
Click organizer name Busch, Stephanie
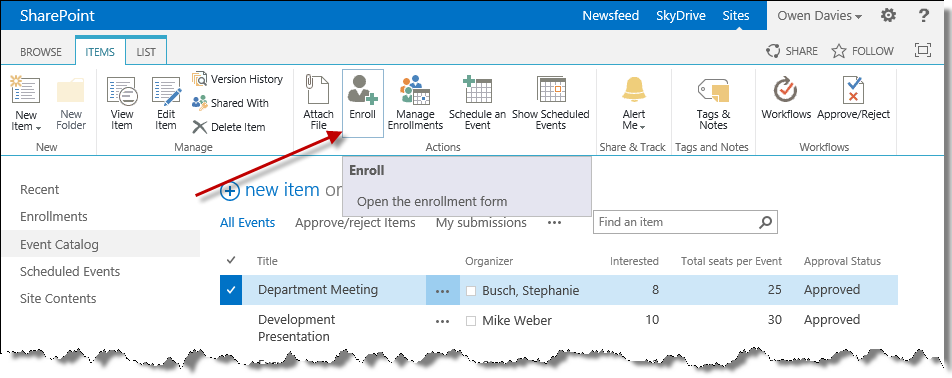(531, 291)
